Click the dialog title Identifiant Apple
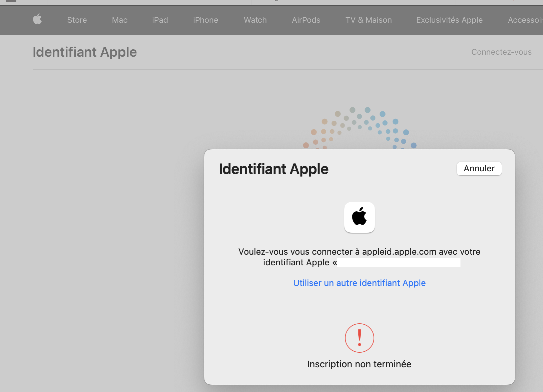This screenshot has height=392, width=543. coord(274,169)
